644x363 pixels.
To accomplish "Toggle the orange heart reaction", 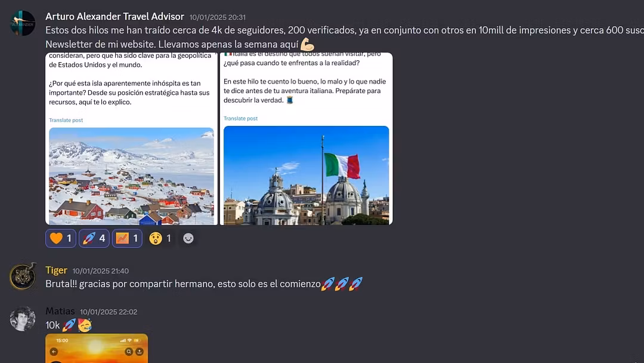I will coord(60,238).
